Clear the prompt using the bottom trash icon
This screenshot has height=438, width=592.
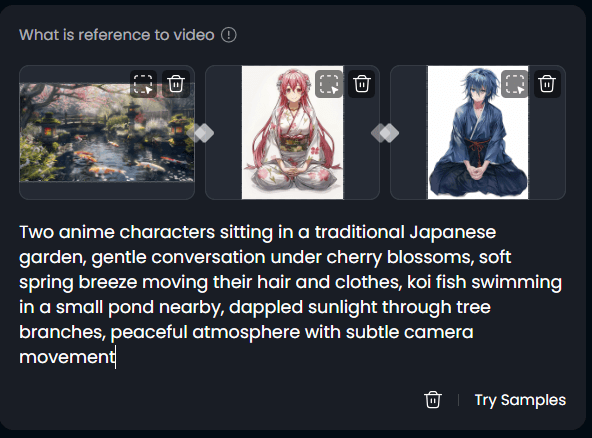pos(433,399)
